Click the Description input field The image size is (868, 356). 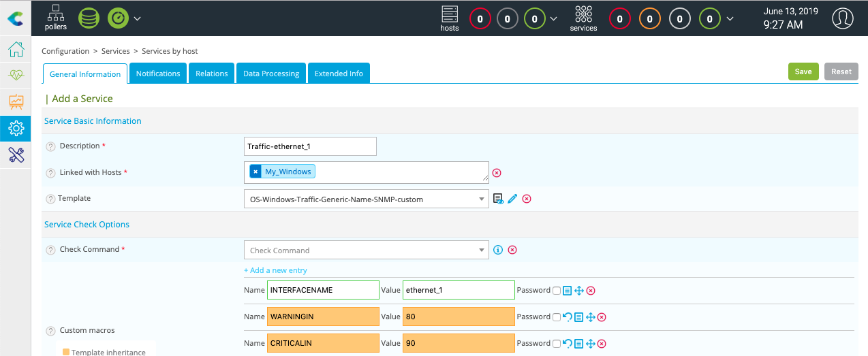[310, 146]
